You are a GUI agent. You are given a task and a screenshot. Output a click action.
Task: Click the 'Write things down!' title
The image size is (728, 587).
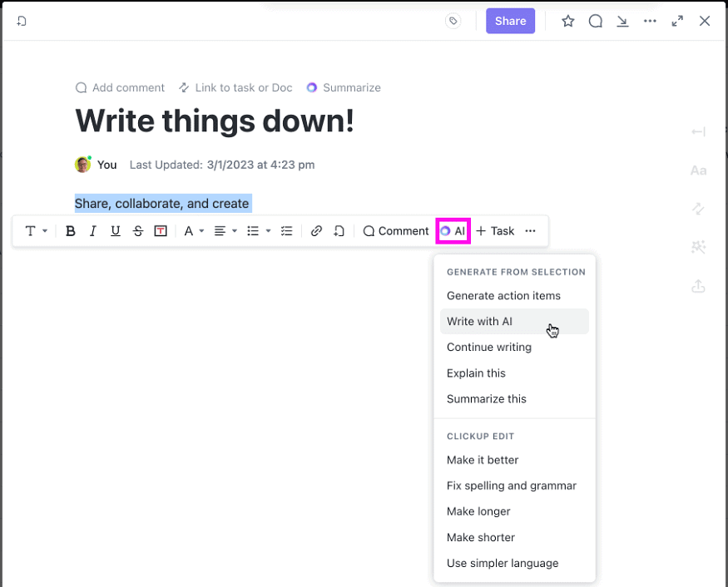215,121
